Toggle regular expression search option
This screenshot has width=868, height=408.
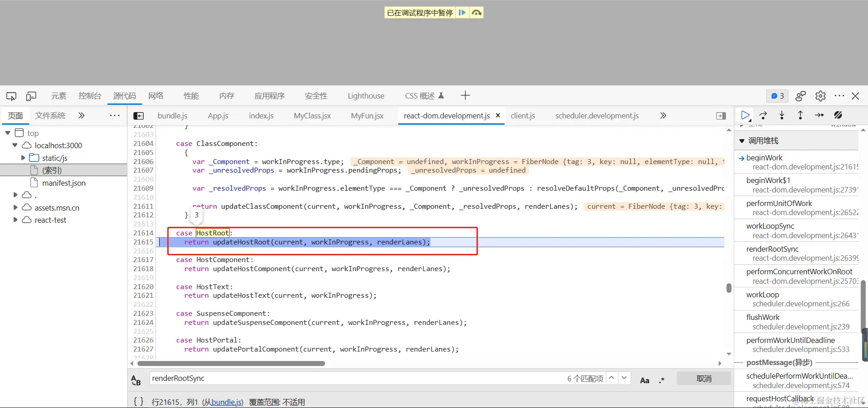tap(662, 380)
